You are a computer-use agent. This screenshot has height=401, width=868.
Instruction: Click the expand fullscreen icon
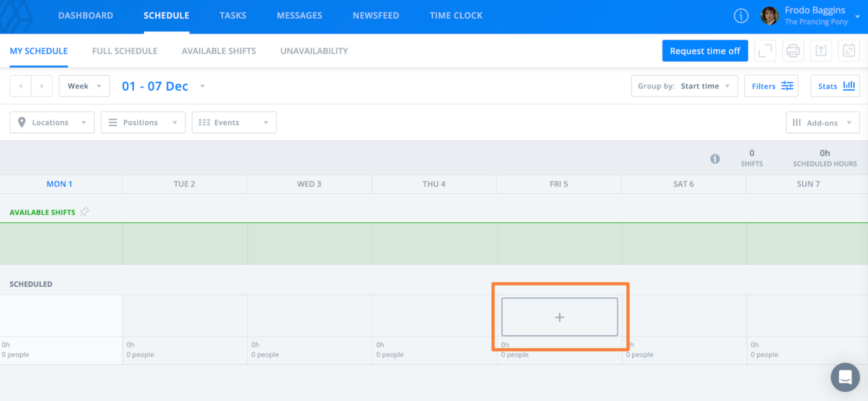click(x=765, y=51)
